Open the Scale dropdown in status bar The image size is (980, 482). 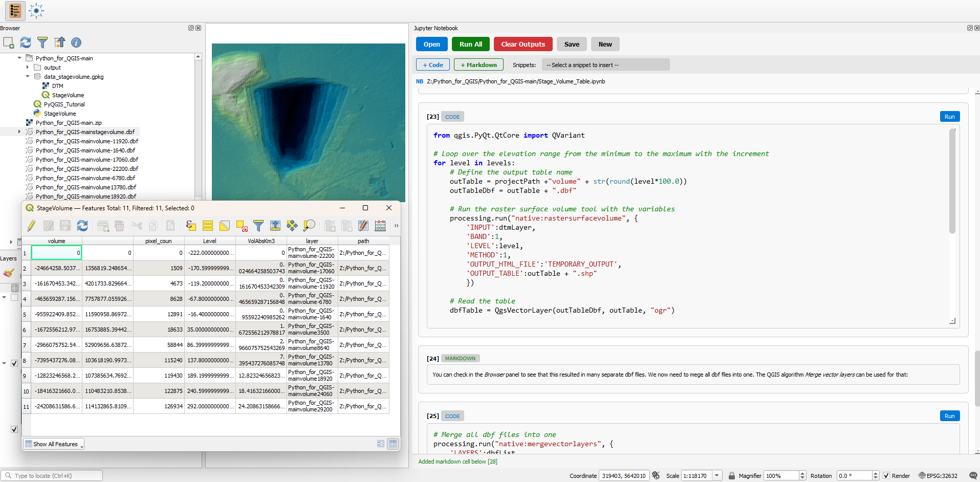717,475
